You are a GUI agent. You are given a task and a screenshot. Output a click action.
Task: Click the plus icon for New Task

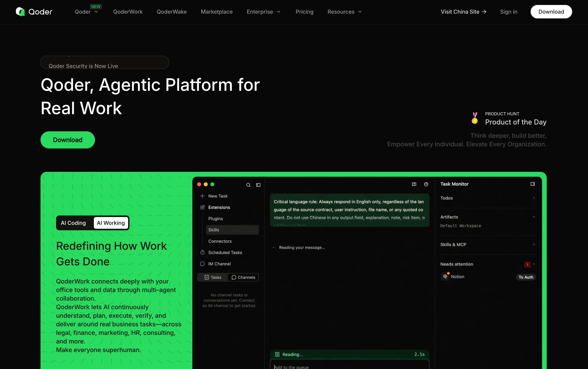tap(202, 196)
